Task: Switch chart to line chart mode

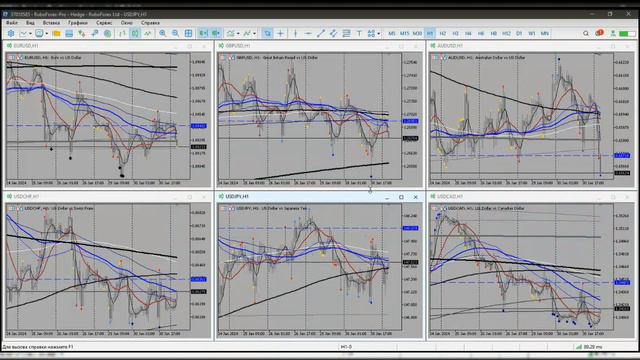Action: point(147,33)
